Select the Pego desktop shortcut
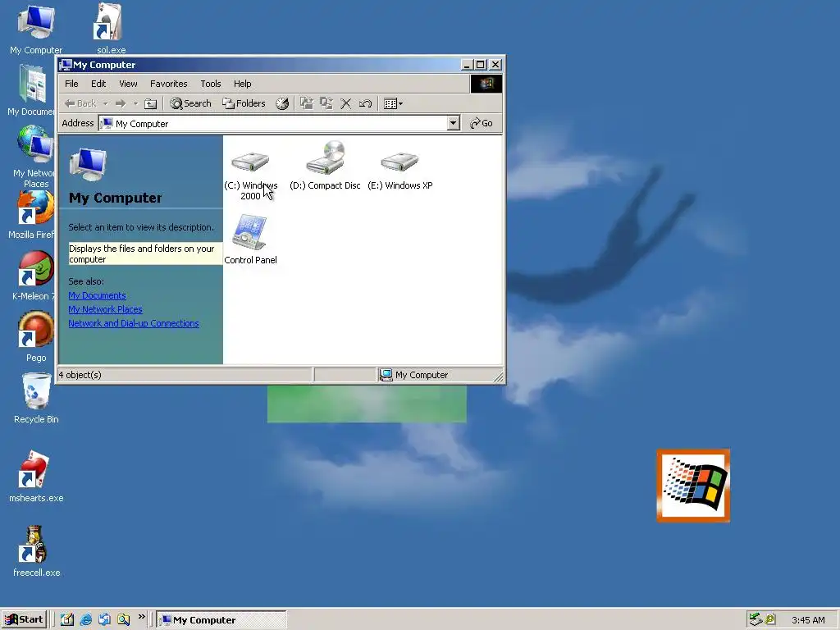Screen dimensions: 840x630 tap(36, 335)
